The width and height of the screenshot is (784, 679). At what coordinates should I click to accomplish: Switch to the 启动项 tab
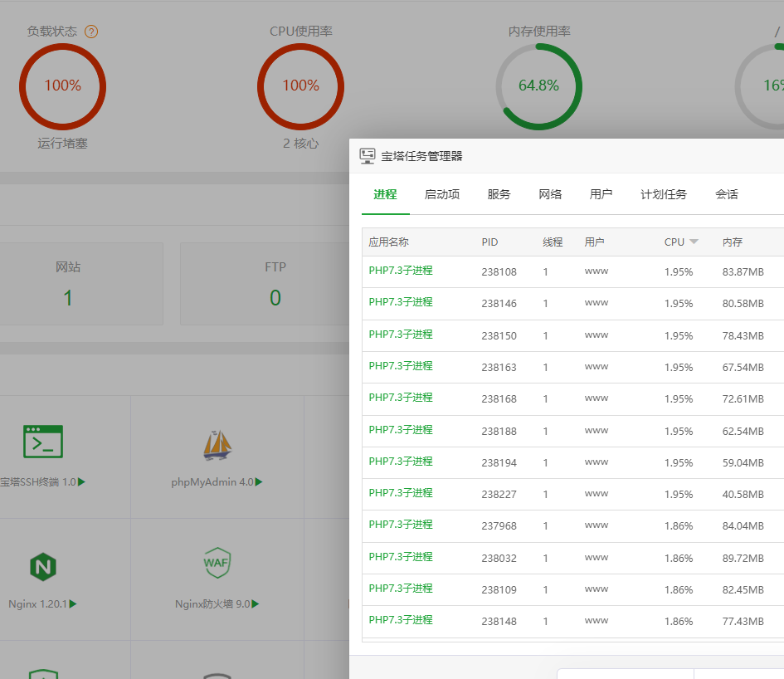442,194
